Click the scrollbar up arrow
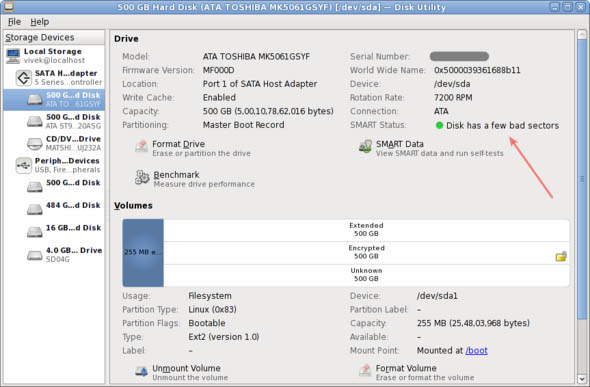 [x=582, y=35]
